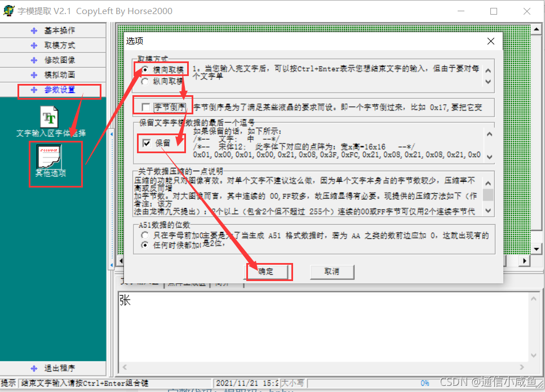Minimize the 字模提取 window
Screen dimensions: 545x392
pos(461,11)
